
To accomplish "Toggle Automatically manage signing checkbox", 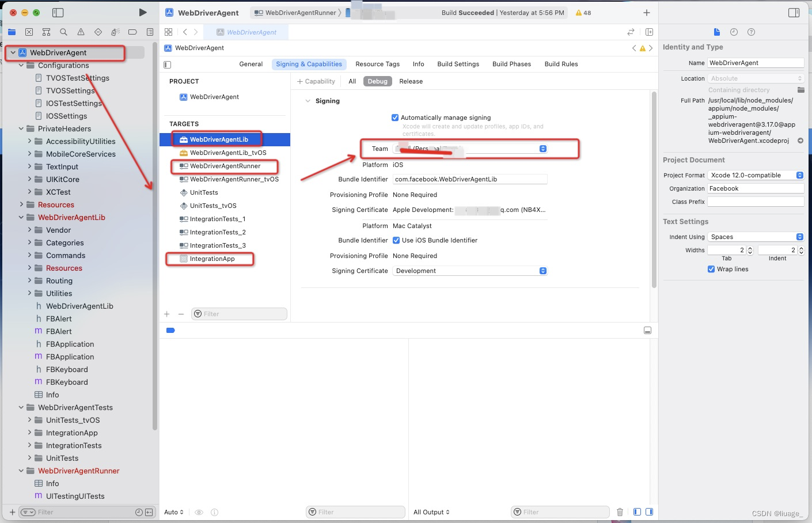I will [x=395, y=118].
